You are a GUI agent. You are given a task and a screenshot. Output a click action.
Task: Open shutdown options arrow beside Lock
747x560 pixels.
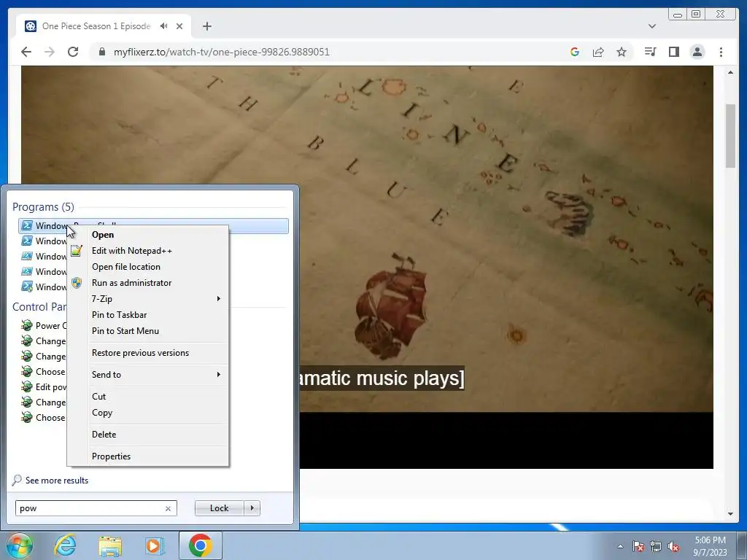coord(252,508)
